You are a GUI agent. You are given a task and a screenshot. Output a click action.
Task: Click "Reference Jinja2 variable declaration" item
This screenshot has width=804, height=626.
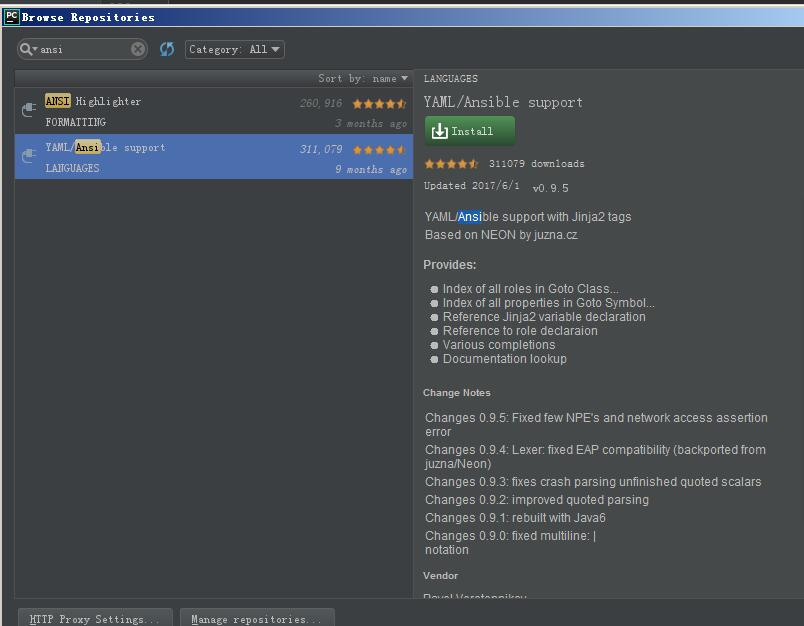[x=544, y=317]
